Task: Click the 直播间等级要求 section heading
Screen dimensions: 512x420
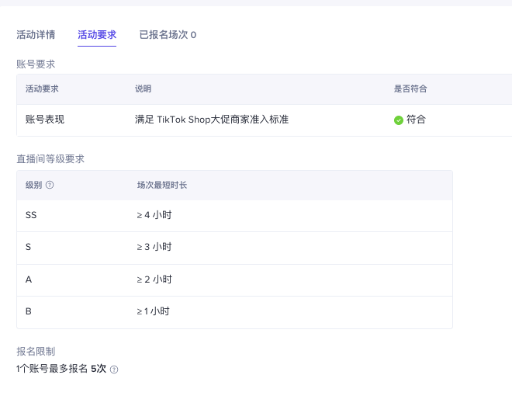Action: click(50, 158)
